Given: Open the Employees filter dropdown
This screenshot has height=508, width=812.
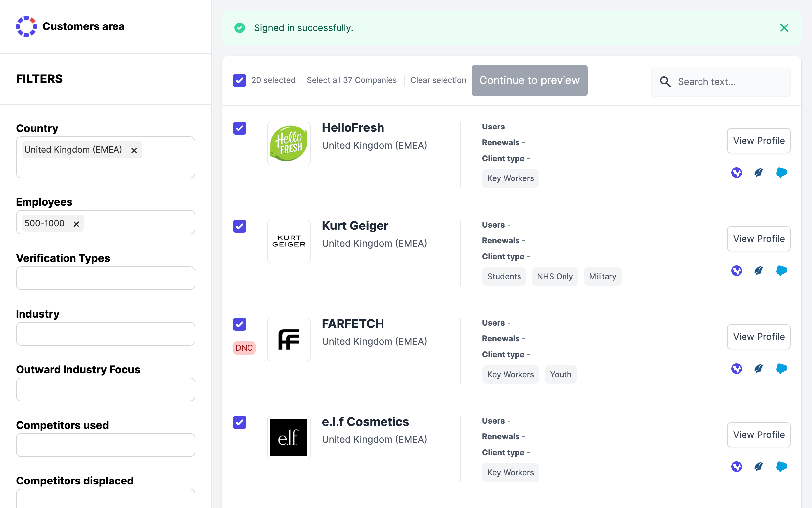Looking at the screenshot, I should pos(106,223).
